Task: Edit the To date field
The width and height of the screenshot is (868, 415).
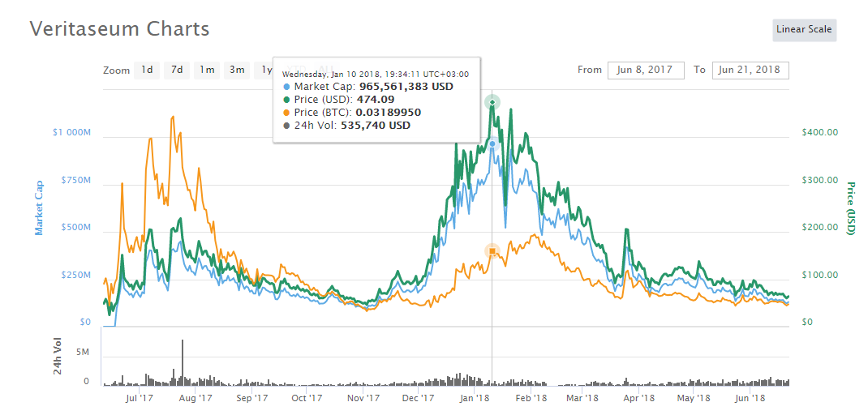Action: click(x=750, y=70)
